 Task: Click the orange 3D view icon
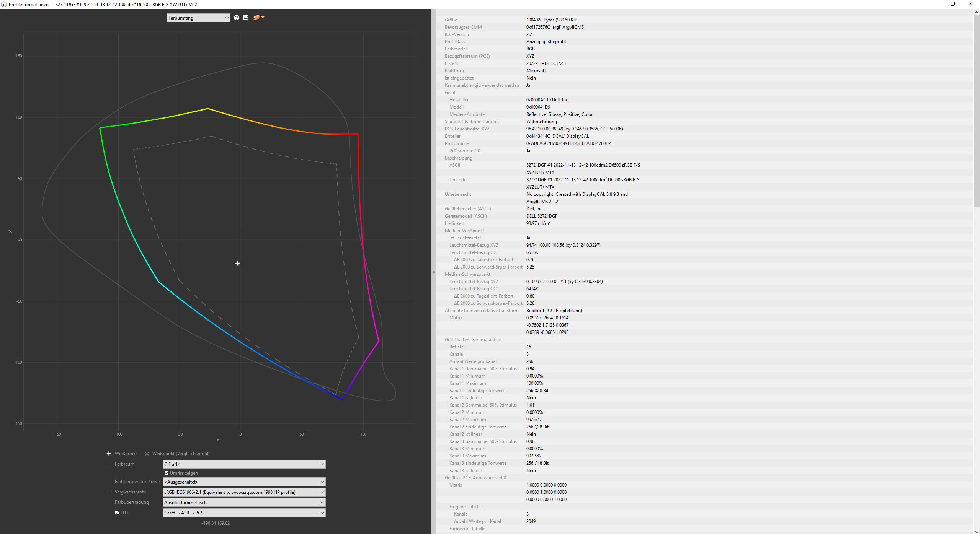(x=257, y=18)
